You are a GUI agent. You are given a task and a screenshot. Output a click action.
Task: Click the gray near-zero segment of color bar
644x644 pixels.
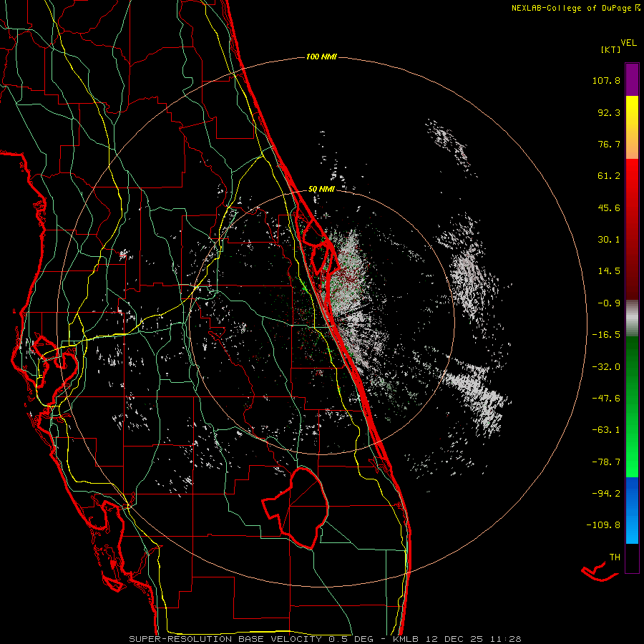632,318
